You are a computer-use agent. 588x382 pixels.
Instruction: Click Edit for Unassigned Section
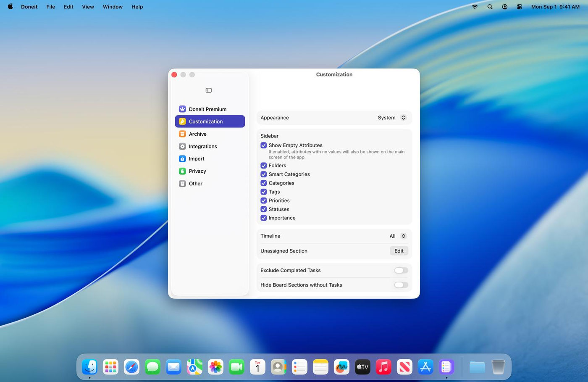pos(399,251)
